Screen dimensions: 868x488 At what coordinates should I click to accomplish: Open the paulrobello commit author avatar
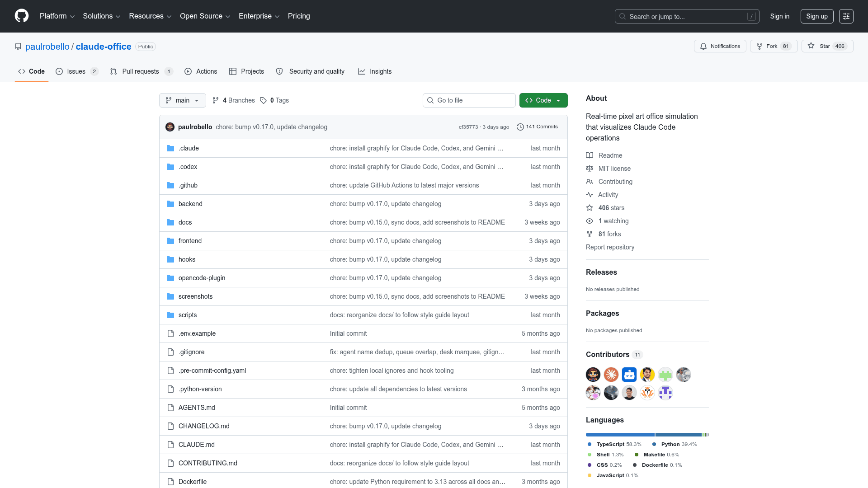pos(170,127)
